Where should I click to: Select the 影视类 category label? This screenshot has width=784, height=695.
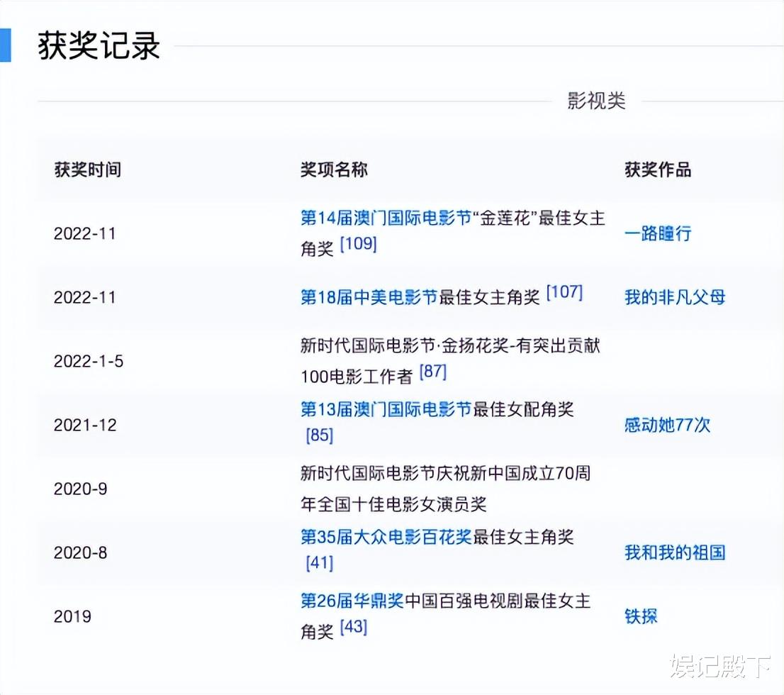point(596,101)
